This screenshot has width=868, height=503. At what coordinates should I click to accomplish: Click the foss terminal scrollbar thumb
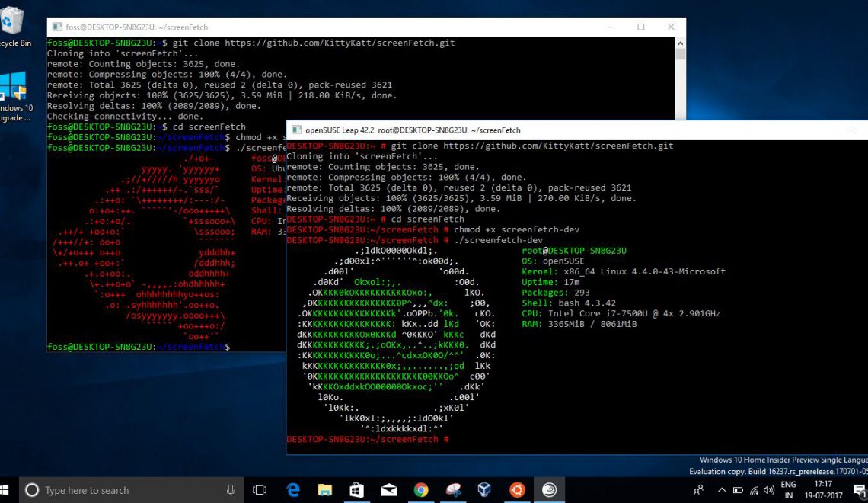click(x=681, y=54)
